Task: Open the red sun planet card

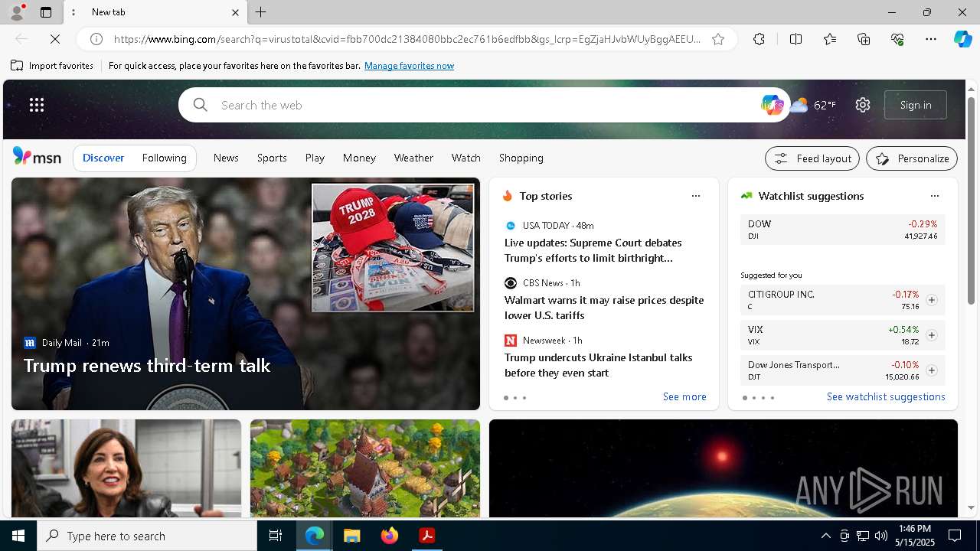Action: [x=724, y=468]
